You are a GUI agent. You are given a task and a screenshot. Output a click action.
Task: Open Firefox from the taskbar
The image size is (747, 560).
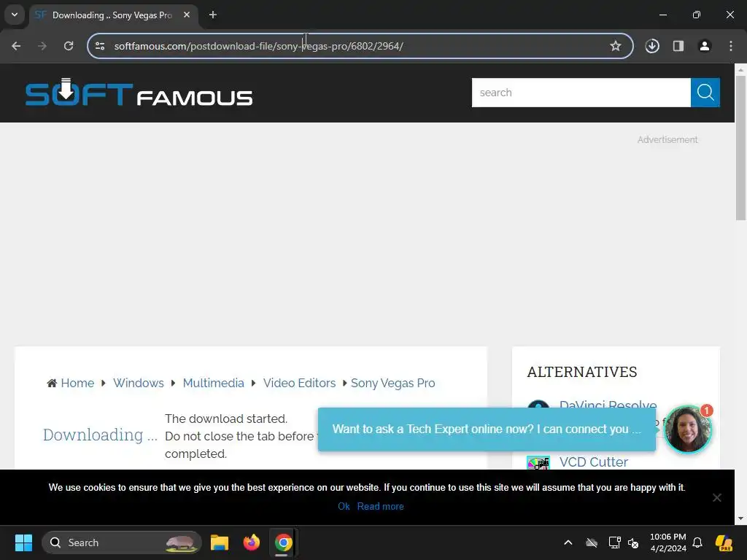coord(252,542)
